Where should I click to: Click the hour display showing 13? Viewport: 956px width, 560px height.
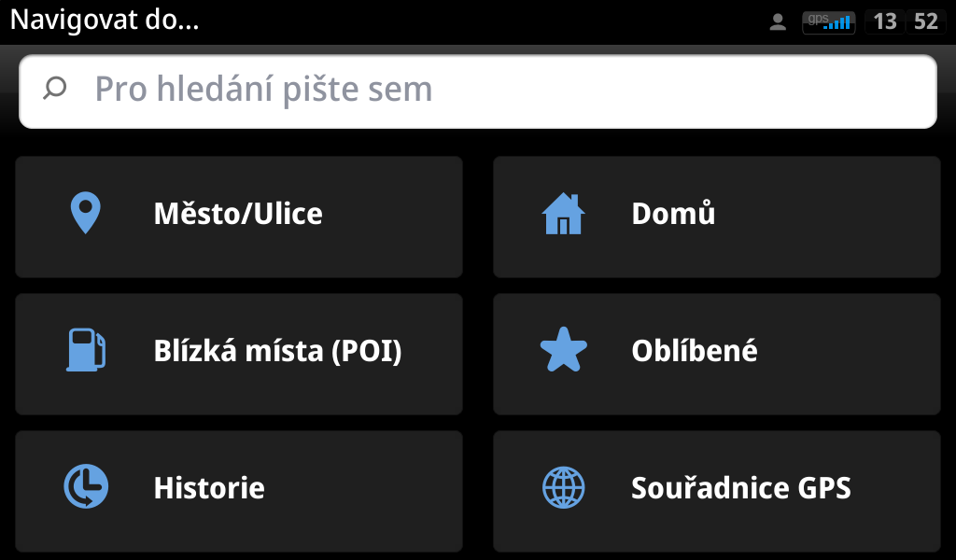tap(883, 21)
